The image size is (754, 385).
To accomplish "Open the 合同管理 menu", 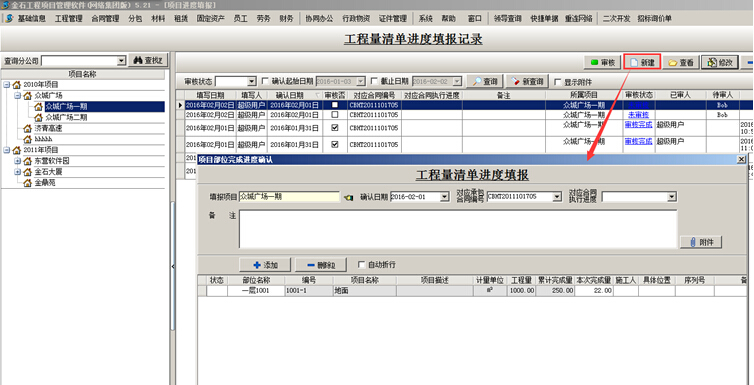I will (x=105, y=19).
